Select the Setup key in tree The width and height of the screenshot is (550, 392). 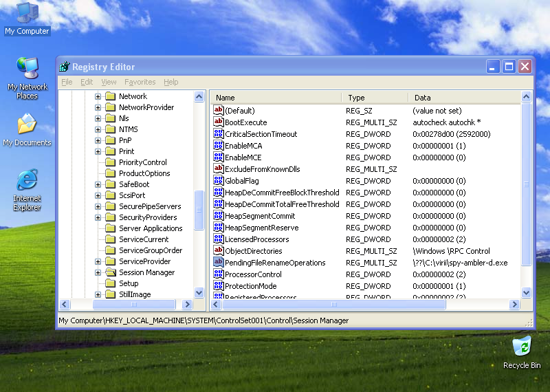pos(129,283)
